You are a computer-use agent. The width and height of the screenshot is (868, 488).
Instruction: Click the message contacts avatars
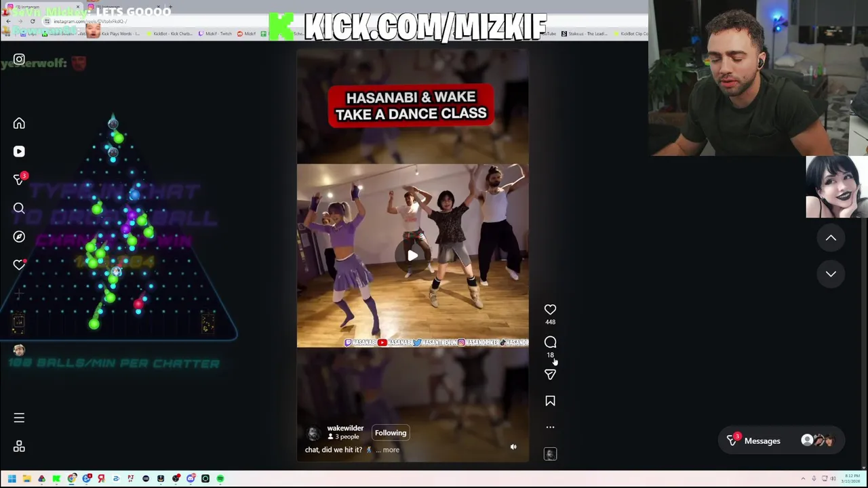pyautogui.click(x=817, y=441)
